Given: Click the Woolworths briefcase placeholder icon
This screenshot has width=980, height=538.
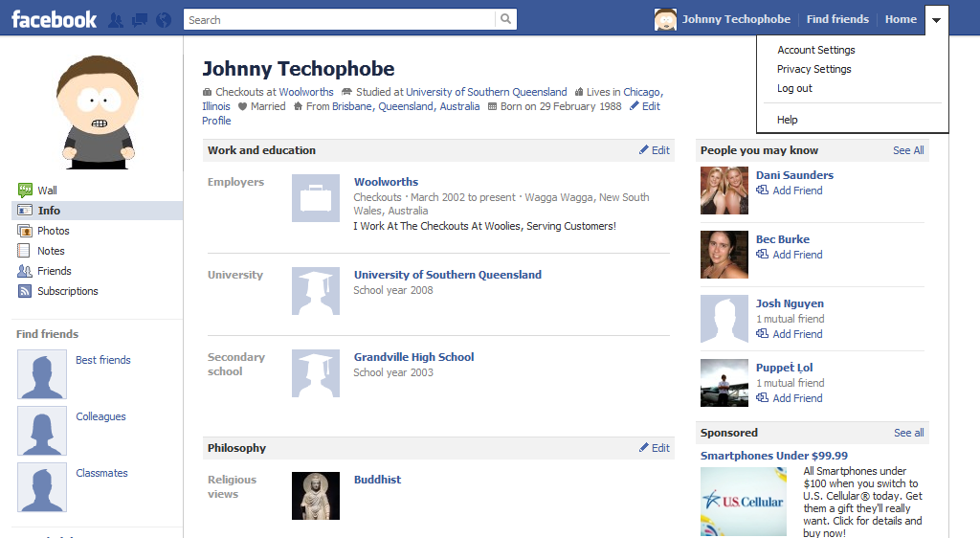Looking at the screenshot, I should point(316,198).
